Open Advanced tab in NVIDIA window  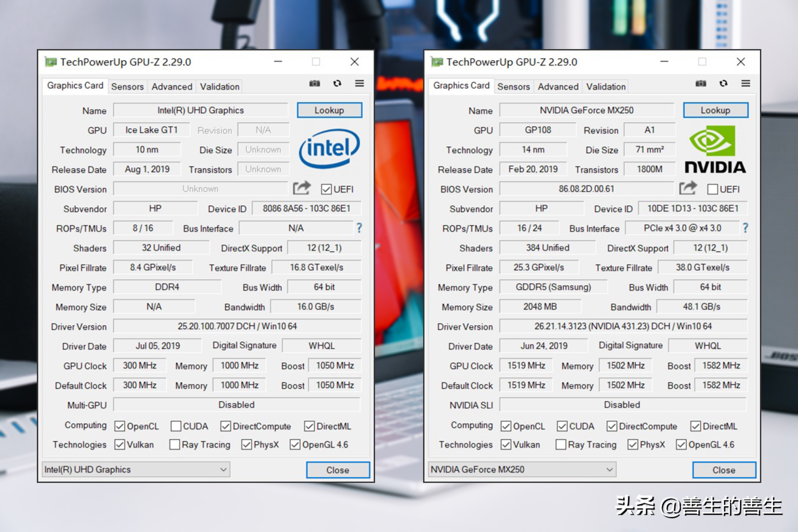coord(558,87)
